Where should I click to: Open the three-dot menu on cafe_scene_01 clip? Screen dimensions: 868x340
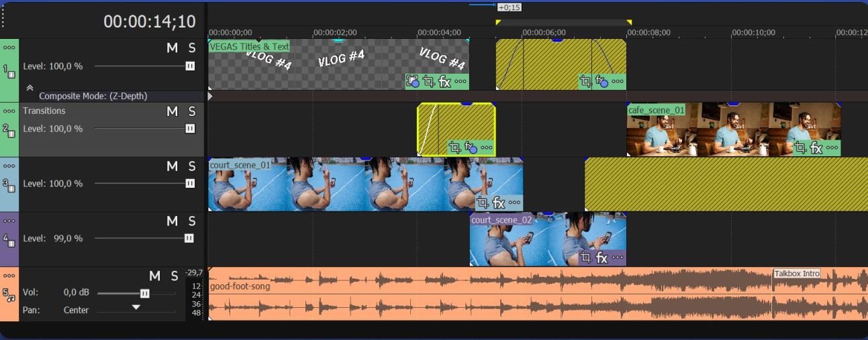[832, 148]
